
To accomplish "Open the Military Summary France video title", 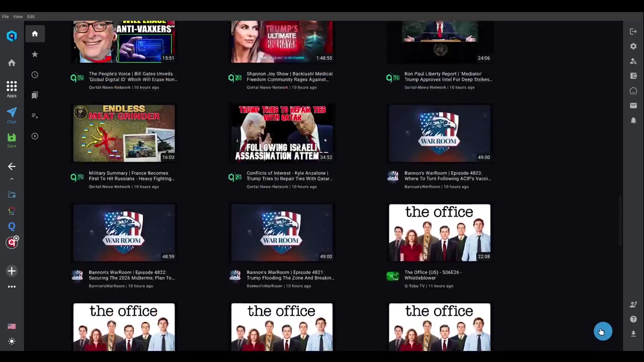I will click(x=132, y=175).
